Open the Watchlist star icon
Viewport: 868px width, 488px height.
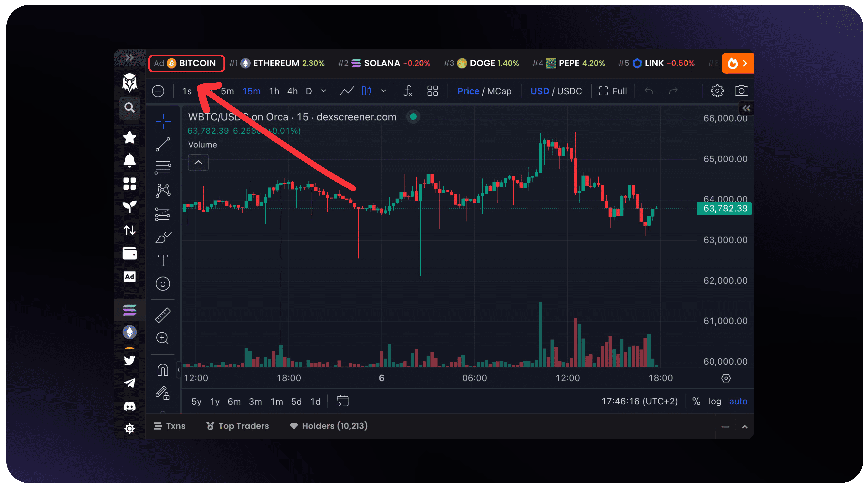click(x=129, y=137)
